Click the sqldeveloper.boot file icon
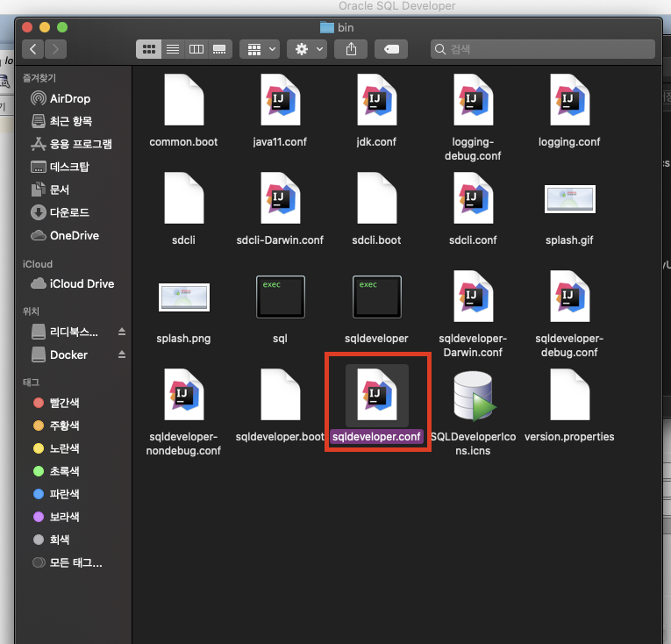 (x=281, y=395)
